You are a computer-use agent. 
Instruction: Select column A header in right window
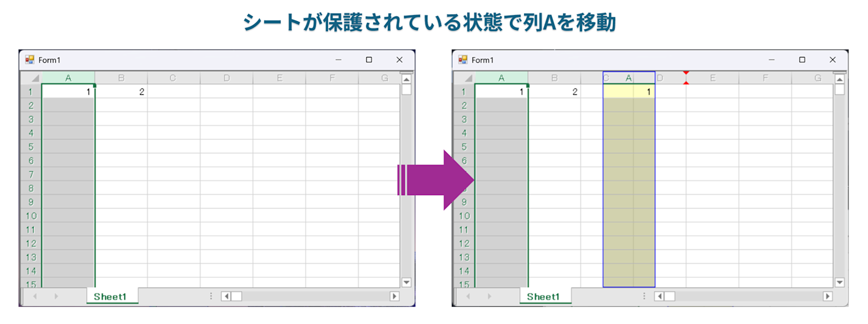click(501, 78)
